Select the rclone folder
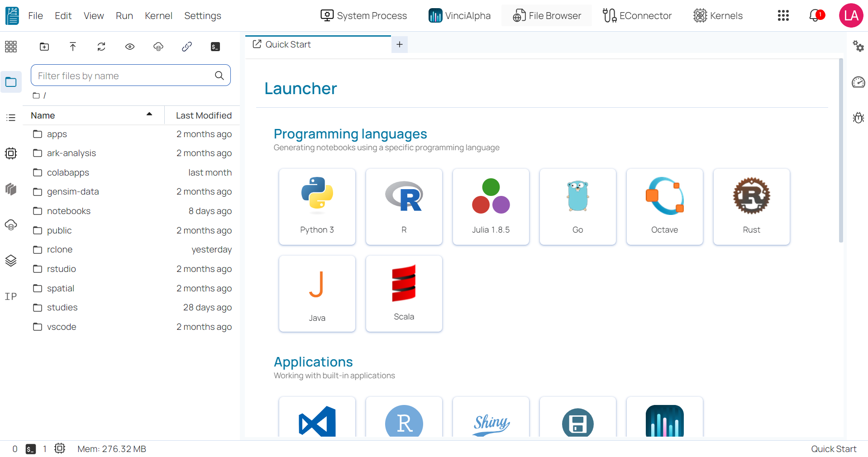 132,250
